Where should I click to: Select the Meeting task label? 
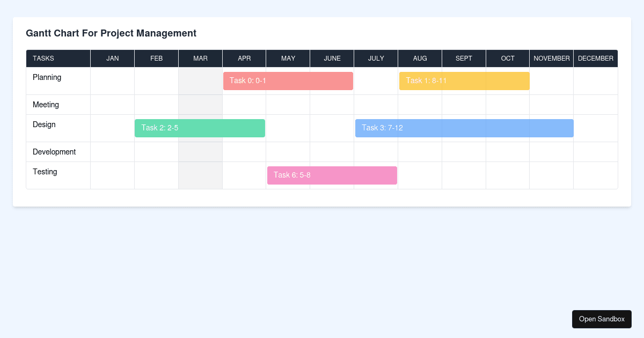point(46,105)
